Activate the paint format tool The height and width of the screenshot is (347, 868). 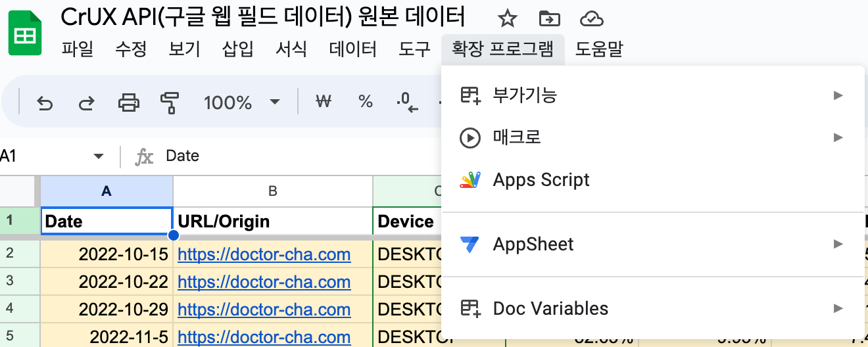click(170, 102)
